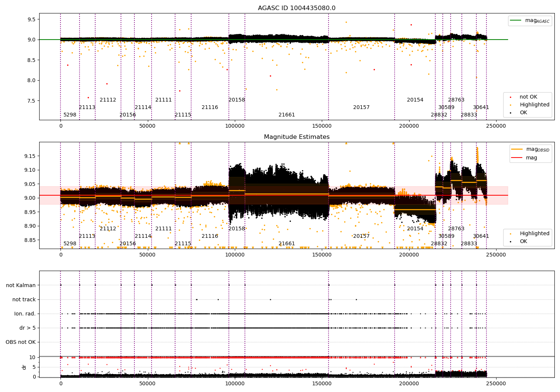The image size is (560, 392).
Task: Click the 9.10 y-axis tick label
Action: [x=30, y=170]
